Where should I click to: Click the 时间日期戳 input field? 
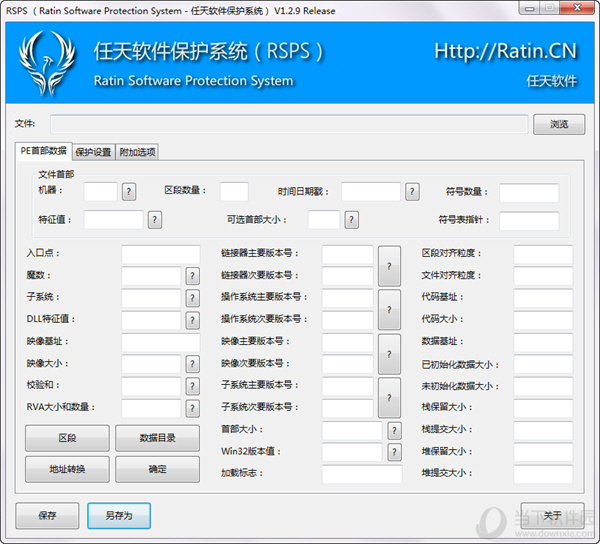[371, 192]
